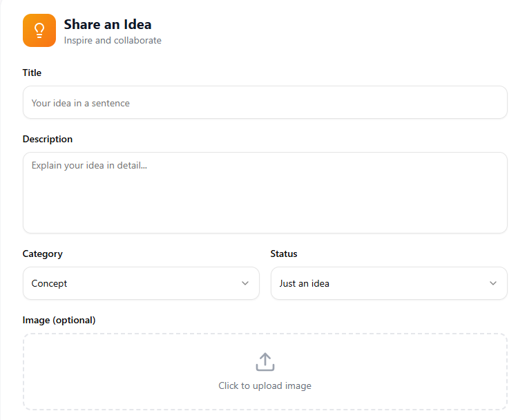Image resolution: width=518 pixels, height=420 pixels.
Task: Click the 'Click to upload image' text
Action: click(265, 385)
